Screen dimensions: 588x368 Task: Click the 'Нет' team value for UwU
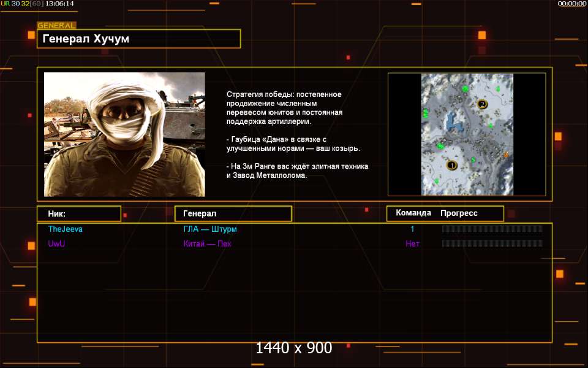tap(412, 243)
